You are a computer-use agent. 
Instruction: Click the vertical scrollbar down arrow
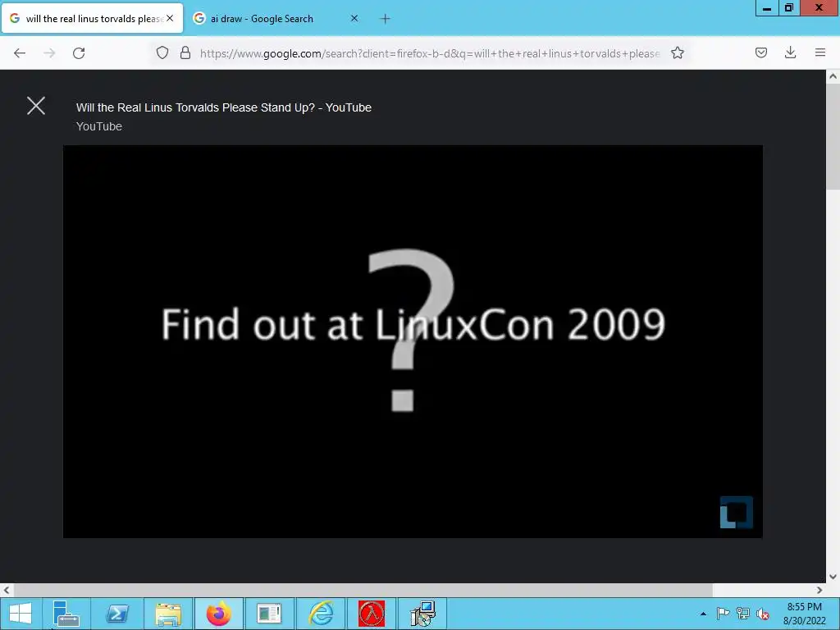tap(833, 577)
